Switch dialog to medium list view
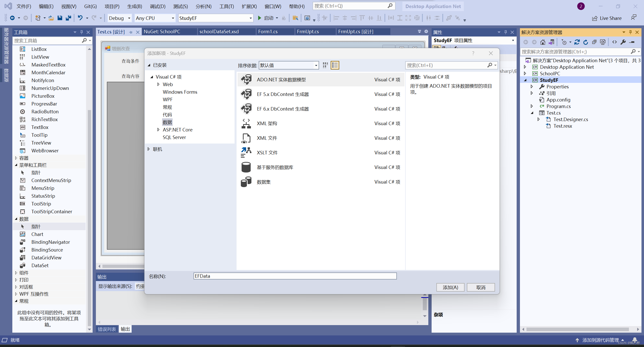This screenshot has height=347, width=644. (x=335, y=65)
